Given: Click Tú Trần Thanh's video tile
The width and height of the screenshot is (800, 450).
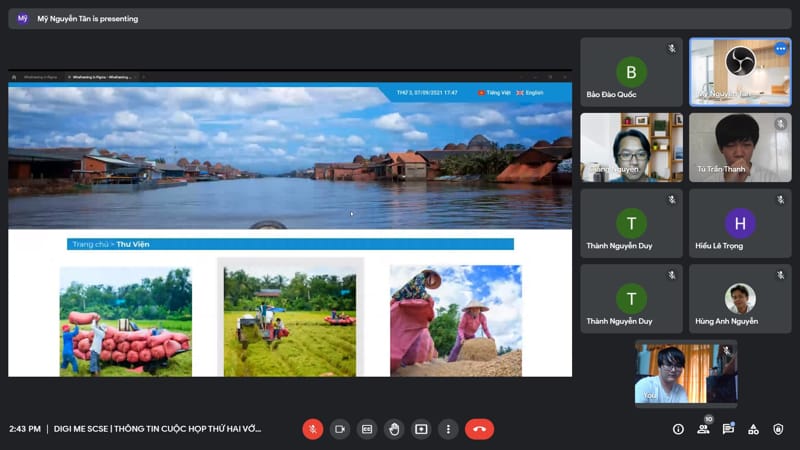Looking at the screenshot, I should click(739, 147).
